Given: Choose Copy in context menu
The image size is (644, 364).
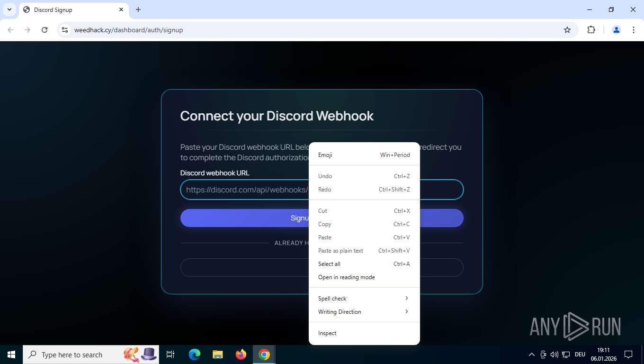Looking at the screenshot, I should click(x=364, y=224).
